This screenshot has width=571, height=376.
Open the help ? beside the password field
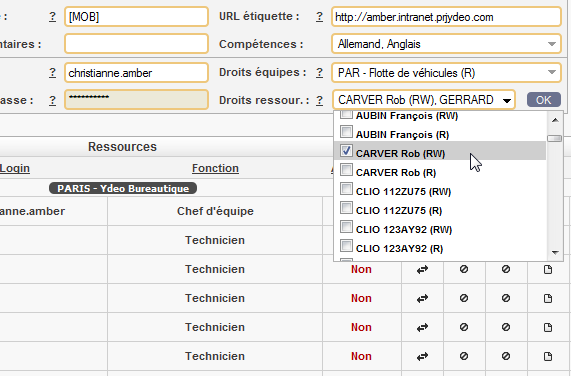tap(52, 100)
